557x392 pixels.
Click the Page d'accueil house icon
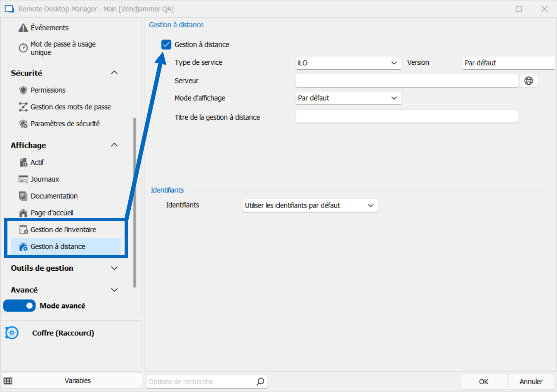pos(24,213)
